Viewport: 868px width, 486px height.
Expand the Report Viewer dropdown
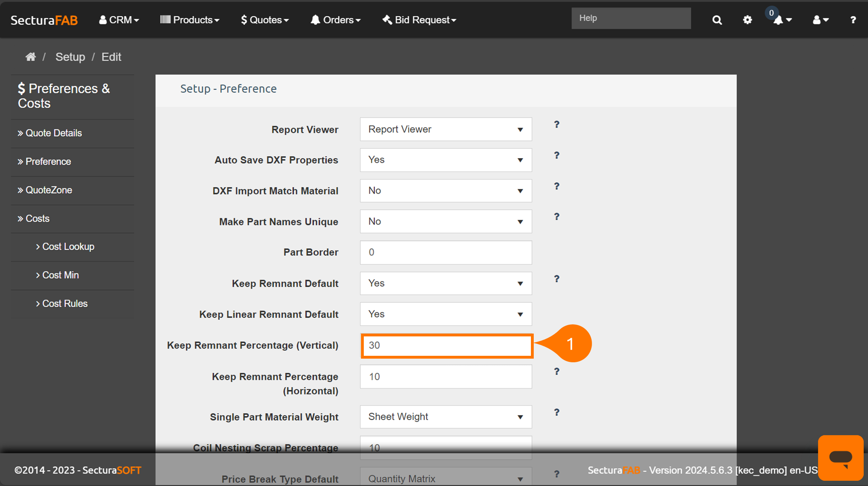tap(446, 129)
